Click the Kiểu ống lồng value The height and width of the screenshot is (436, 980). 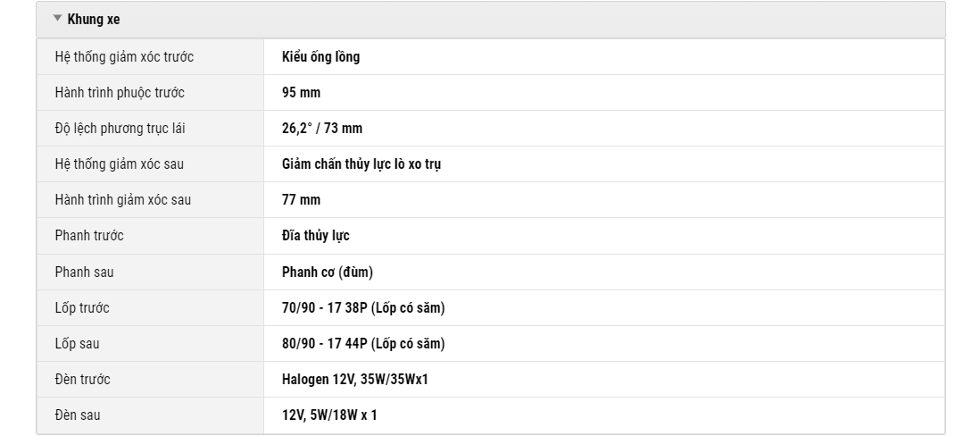point(320,57)
